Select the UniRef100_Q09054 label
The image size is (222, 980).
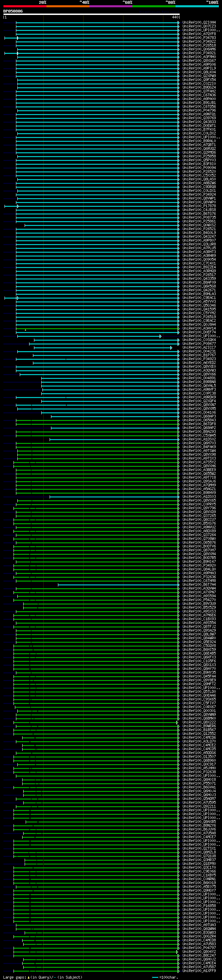click(x=199, y=259)
